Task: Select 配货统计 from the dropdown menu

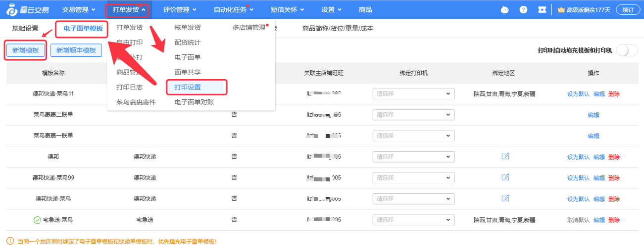Action: [x=188, y=42]
